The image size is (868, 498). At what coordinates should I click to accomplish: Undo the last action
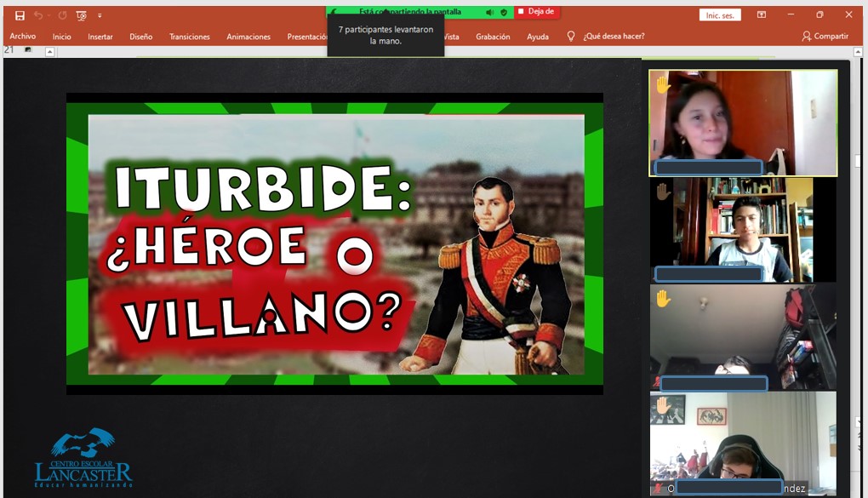(x=37, y=15)
